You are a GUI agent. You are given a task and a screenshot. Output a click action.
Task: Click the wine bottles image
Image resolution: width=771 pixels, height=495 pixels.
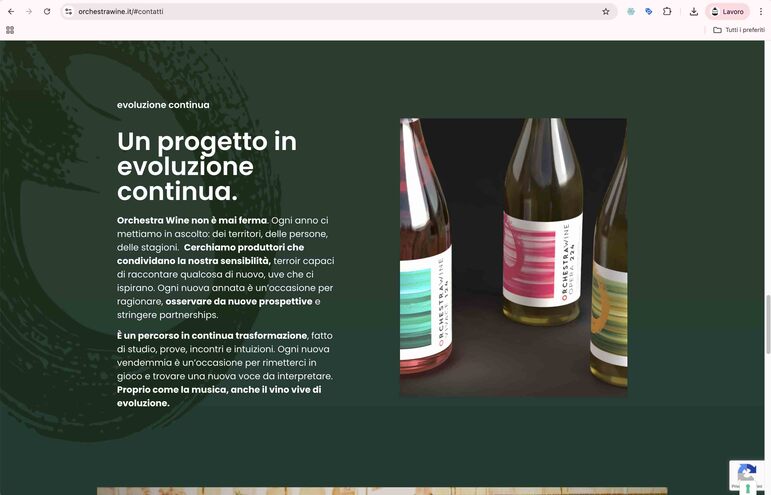point(513,257)
